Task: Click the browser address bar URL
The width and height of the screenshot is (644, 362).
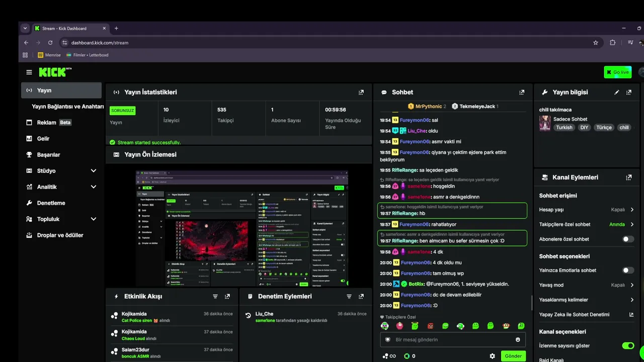Action: point(100,43)
